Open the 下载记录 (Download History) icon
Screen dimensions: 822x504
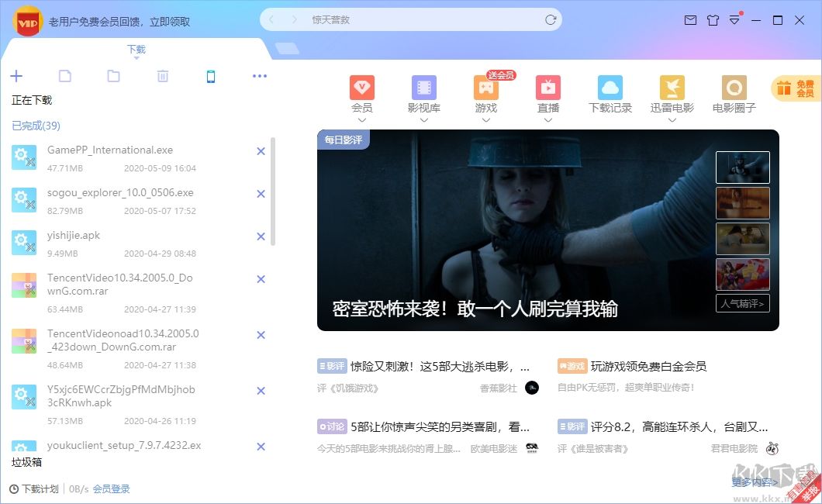click(610, 88)
